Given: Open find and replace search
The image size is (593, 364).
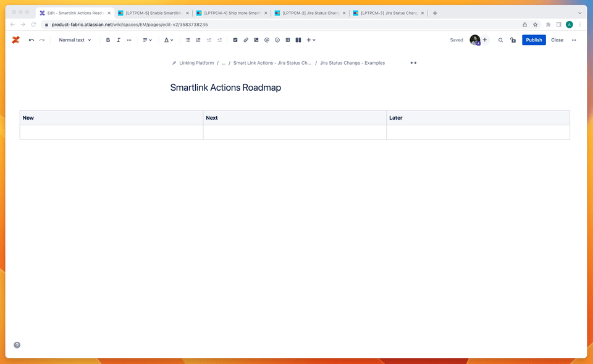Looking at the screenshot, I should [500, 40].
